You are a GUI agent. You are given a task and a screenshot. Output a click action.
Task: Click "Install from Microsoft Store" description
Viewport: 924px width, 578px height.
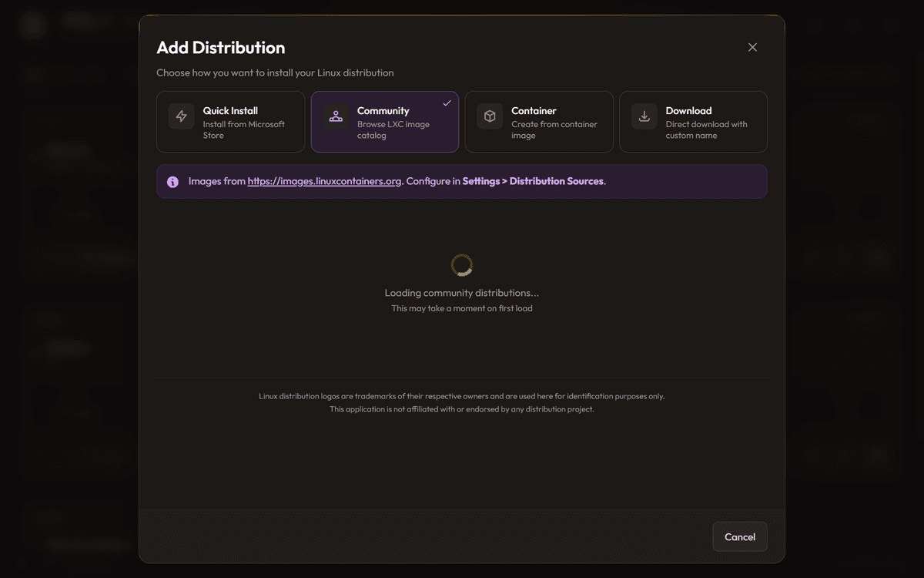(243, 129)
